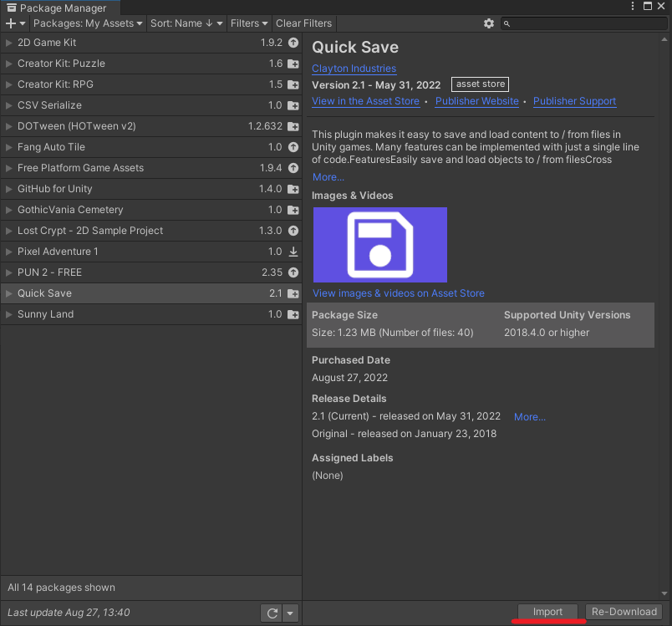Open View images & videos on Asset Store
The image size is (672, 626).
(x=399, y=293)
